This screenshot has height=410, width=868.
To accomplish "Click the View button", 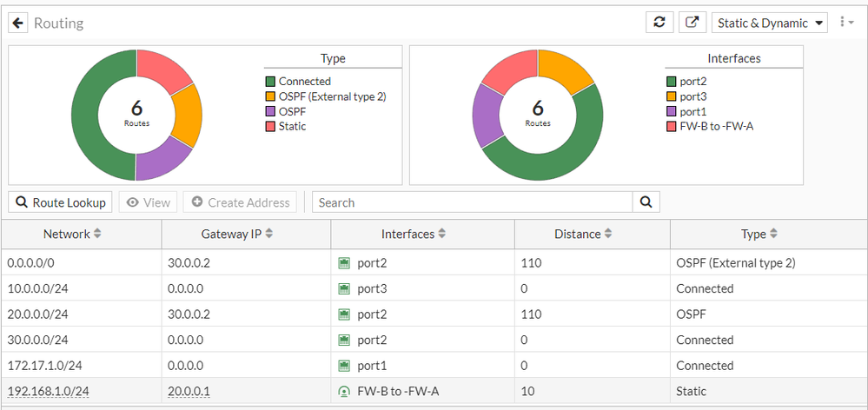I will (149, 202).
